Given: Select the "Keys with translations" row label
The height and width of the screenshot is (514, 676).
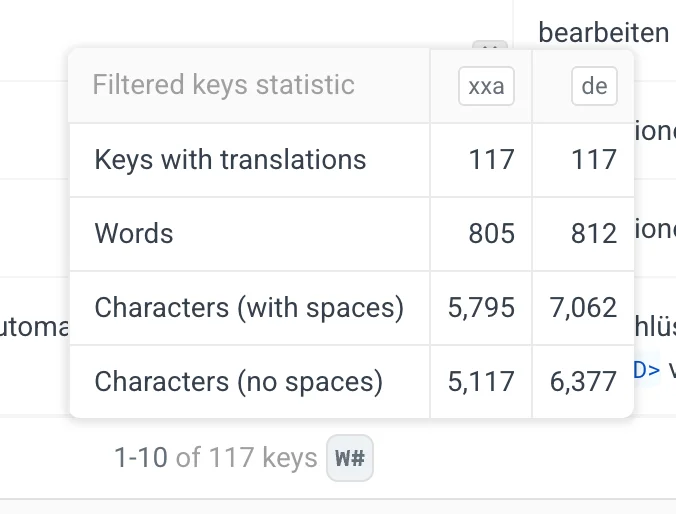Looking at the screenshot, I should (x=230, y=159).
